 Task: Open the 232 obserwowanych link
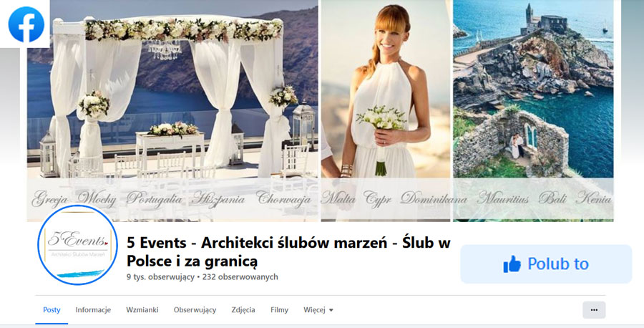(240, 276)
